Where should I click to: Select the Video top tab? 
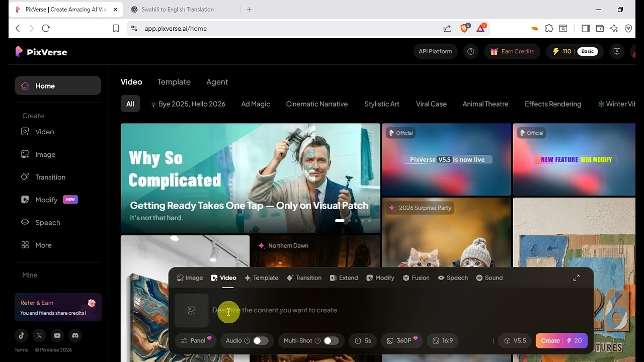click(x=131, y=82)
